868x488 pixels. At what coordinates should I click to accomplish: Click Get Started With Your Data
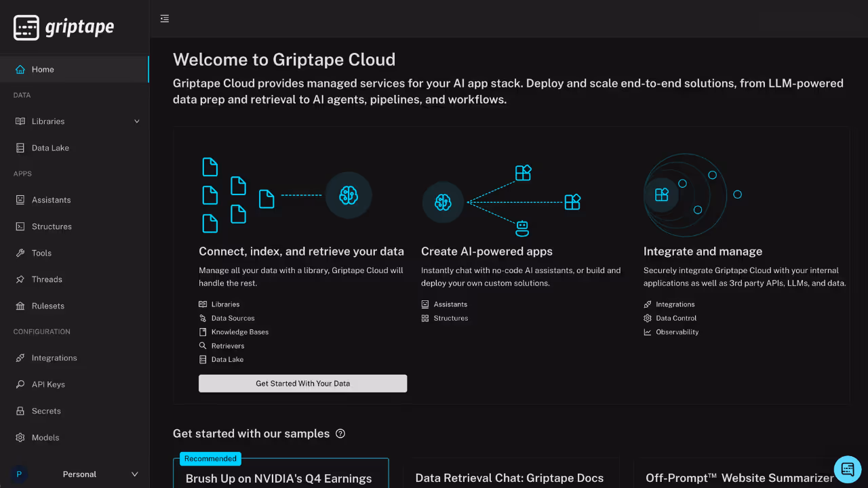(302, 383)
